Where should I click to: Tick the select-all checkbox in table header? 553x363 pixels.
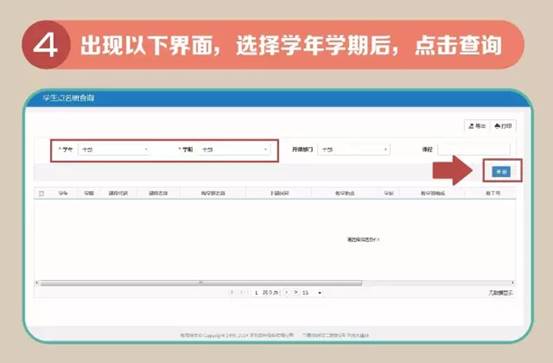point(42,193)
